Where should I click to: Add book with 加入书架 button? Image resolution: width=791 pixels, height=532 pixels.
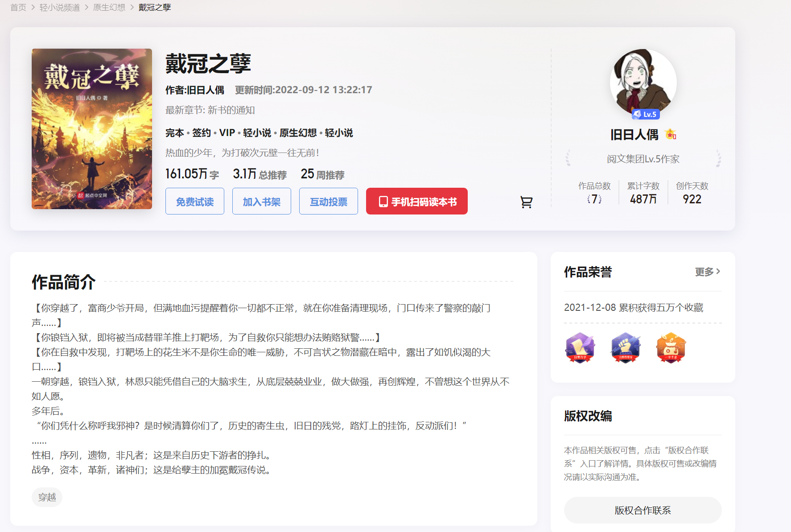click(262, 201)
